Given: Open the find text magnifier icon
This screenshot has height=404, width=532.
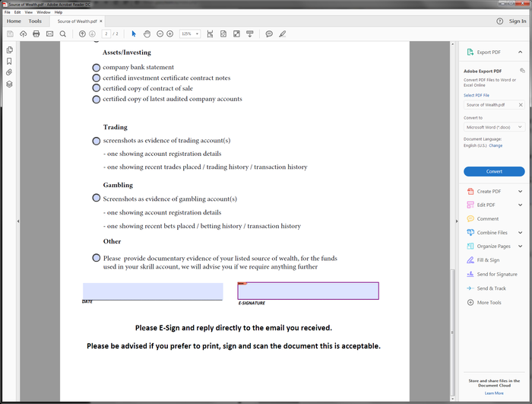Looking at the screenshot, I should [x=63, y=34].
